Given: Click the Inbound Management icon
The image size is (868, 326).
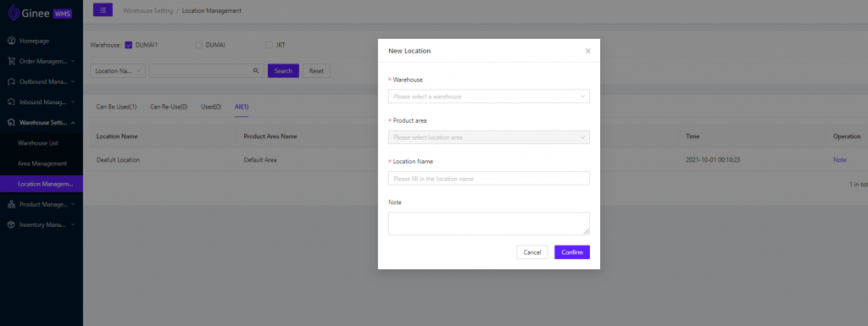Looking at the screenshot, I should (x=12, y=102).
